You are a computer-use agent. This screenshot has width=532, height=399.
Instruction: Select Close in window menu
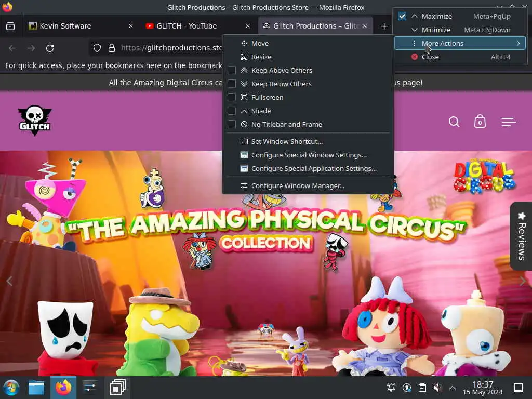point(460,57)
